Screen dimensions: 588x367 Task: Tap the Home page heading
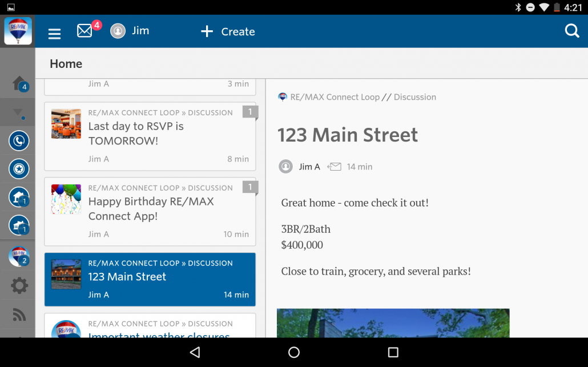click(66, 64)
